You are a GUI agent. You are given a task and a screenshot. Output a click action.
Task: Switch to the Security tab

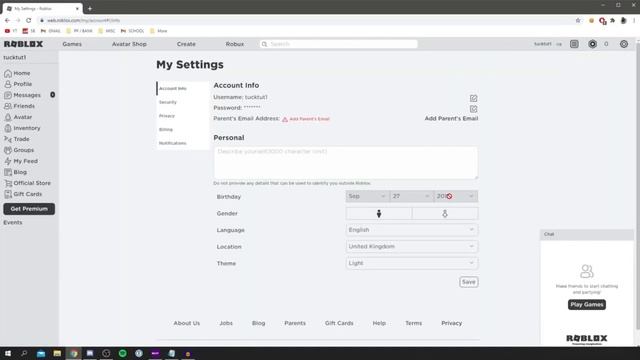182,102
